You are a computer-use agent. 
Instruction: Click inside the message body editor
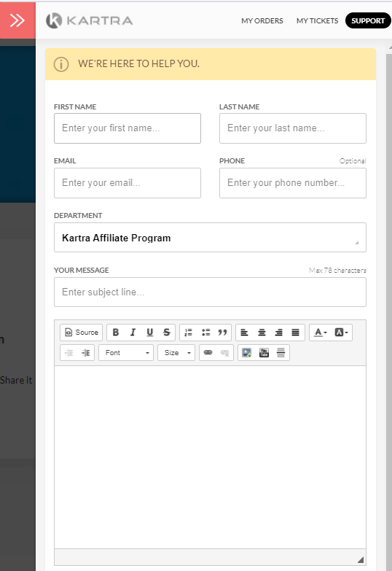click(x=210, y=457)
